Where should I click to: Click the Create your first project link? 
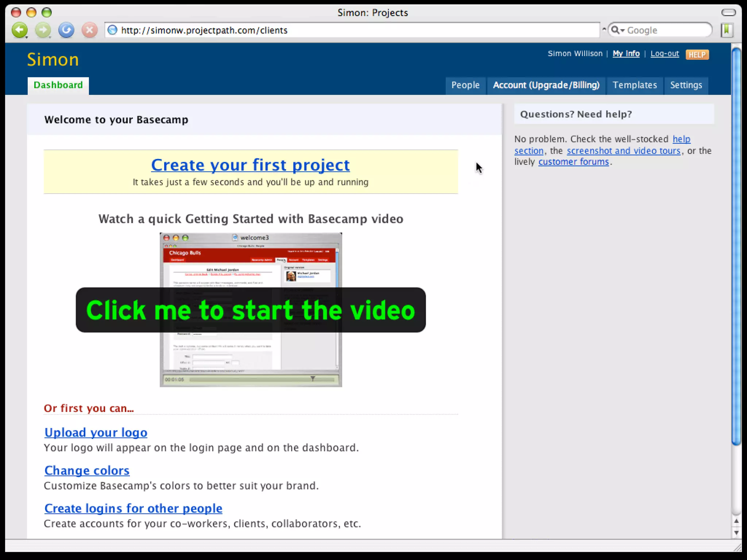coord(250,165)
